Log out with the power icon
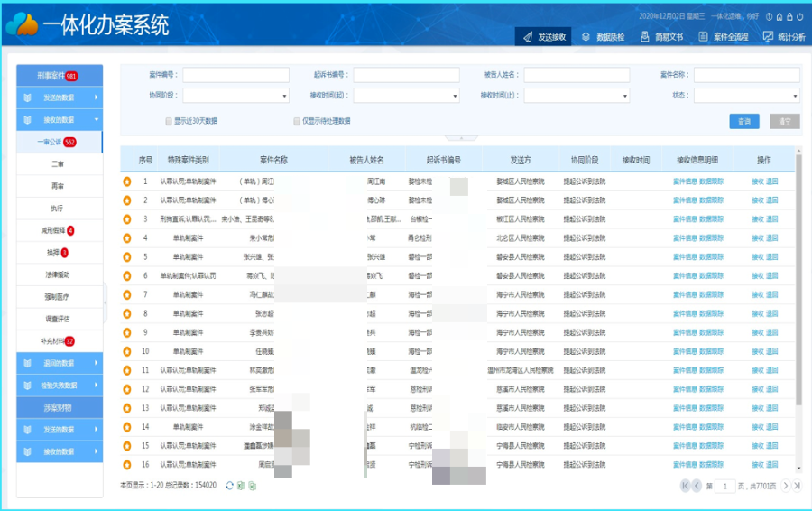Screen dimensions: 812x511 click(800, 16)
